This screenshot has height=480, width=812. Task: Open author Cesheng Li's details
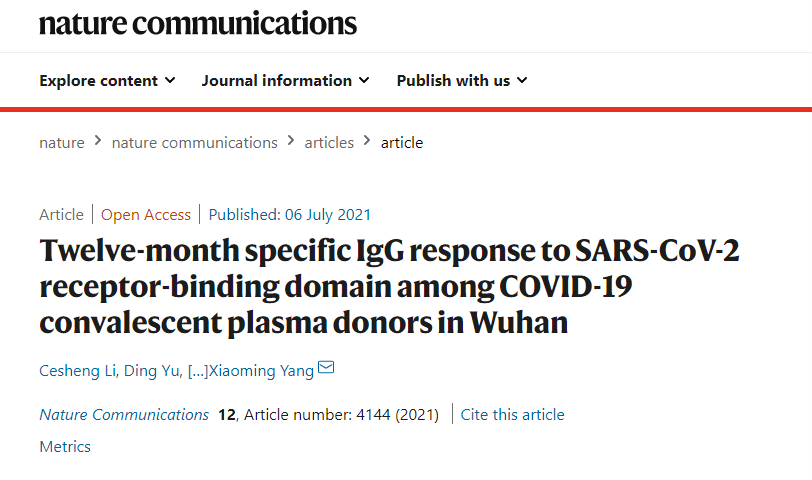76,371
